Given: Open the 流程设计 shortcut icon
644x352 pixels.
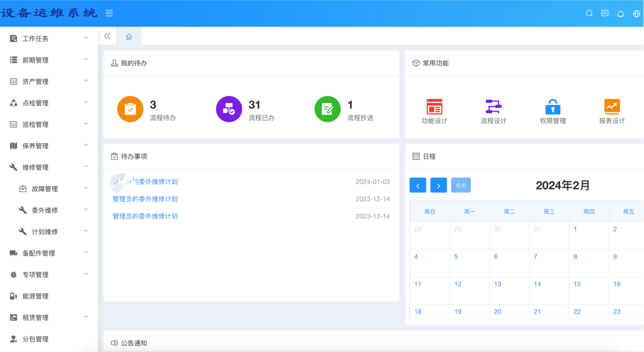Looking at the screenshot, I should pos(493,107).
